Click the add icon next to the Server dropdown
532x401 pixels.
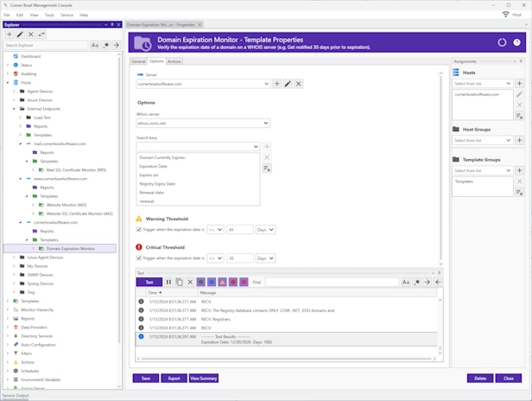[x=277, y=84]
